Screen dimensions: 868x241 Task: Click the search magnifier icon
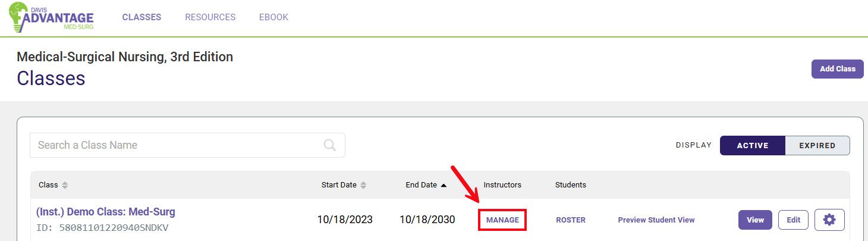coord(329,145)
